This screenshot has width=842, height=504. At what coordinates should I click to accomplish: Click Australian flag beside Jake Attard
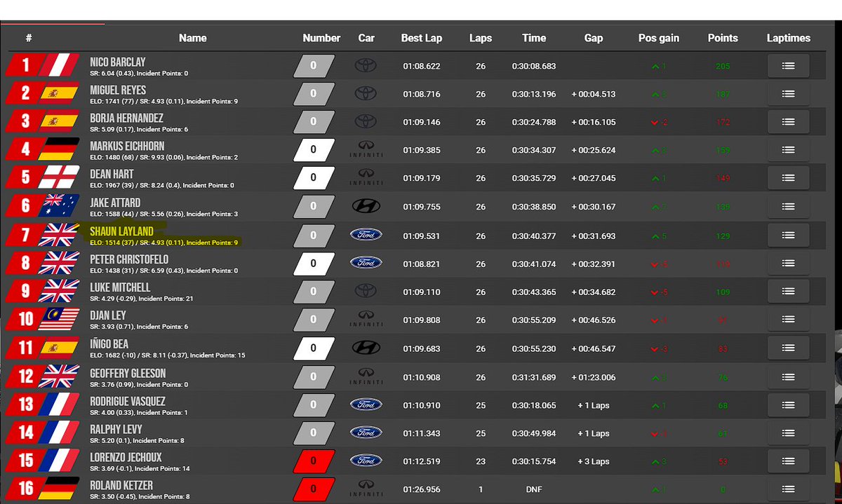click(59, 207)
